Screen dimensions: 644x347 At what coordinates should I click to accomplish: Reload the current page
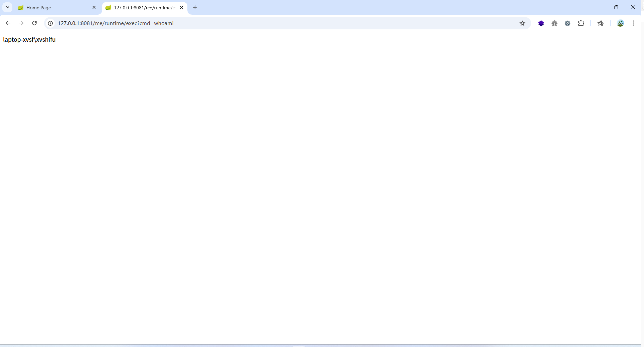coord(34,23)
